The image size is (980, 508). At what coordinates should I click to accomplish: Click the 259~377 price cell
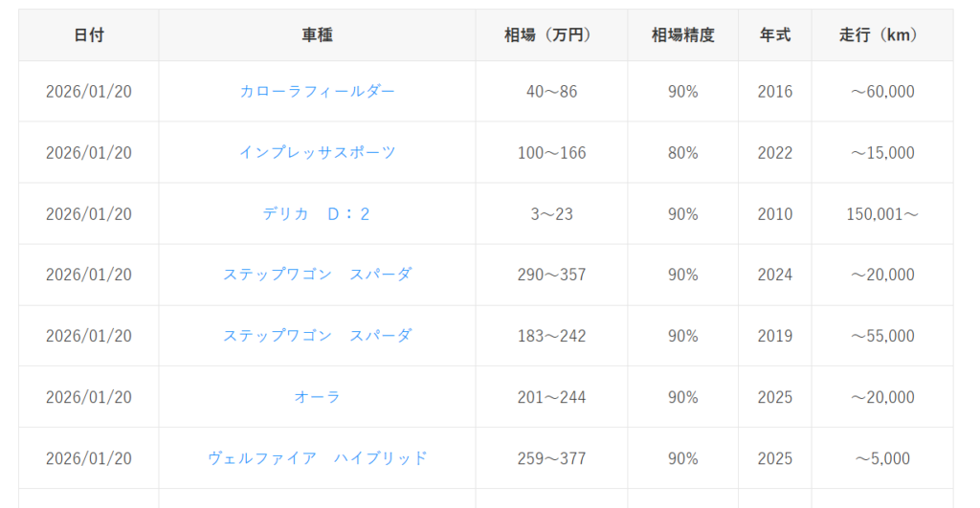(x=551, y=459)
